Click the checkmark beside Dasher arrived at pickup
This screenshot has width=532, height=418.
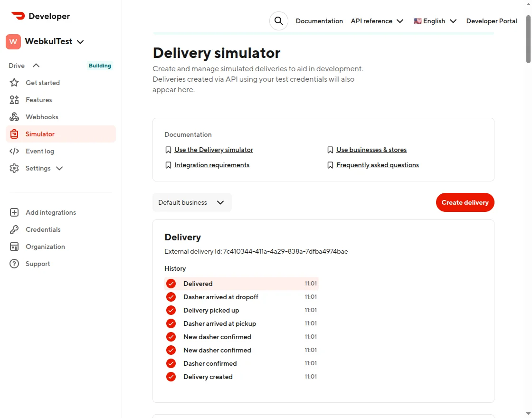(171, 323)
